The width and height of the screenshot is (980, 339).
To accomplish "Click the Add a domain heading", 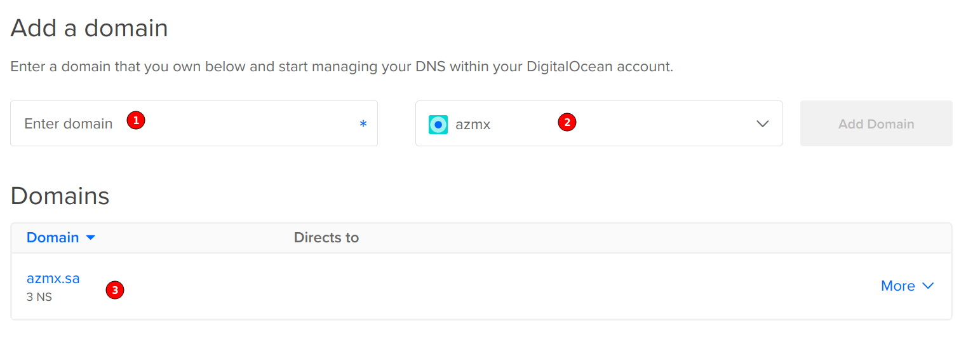I will pos(90,28).
